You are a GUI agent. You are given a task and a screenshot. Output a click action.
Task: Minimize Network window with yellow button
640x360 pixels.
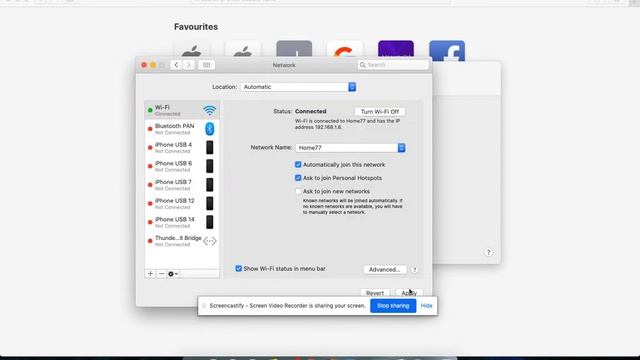[153, 65]
